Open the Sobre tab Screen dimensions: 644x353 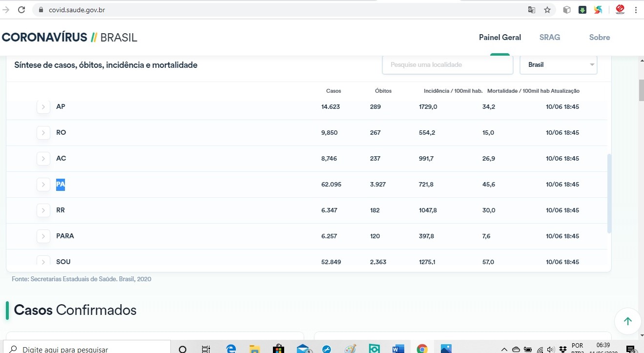pos(599,38)
